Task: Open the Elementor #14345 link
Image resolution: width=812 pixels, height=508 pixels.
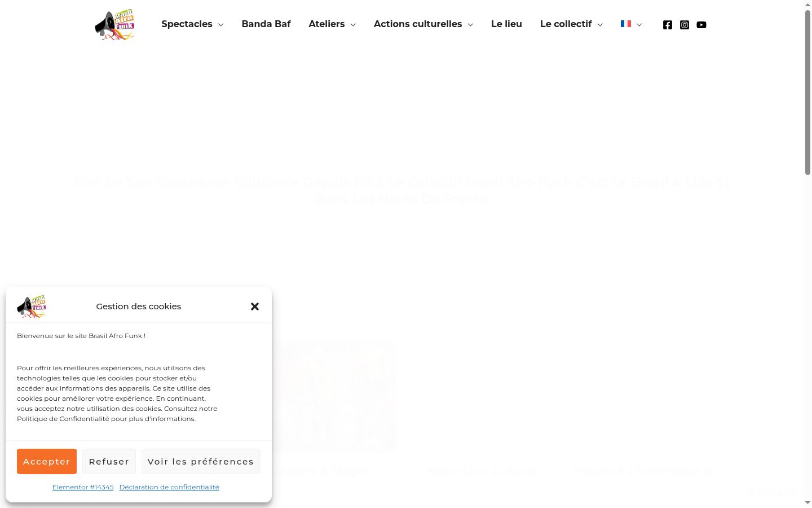Action: pos(83,487)
